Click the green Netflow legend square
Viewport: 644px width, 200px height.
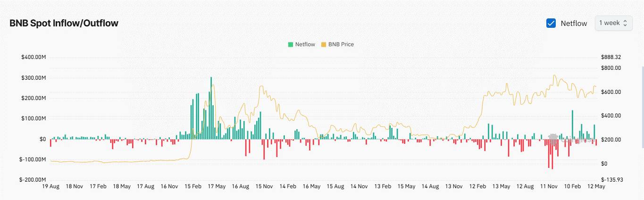pos(291,44)
